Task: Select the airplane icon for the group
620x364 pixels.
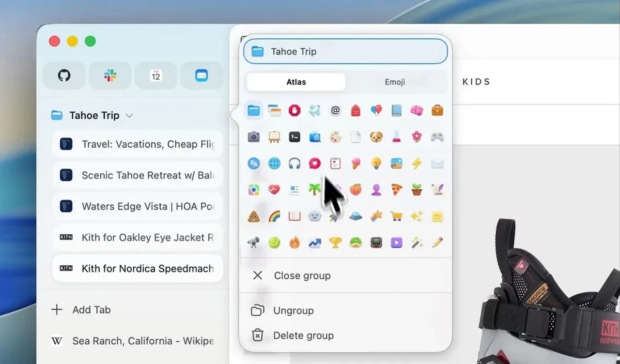Action: click(x=315, y=110)
